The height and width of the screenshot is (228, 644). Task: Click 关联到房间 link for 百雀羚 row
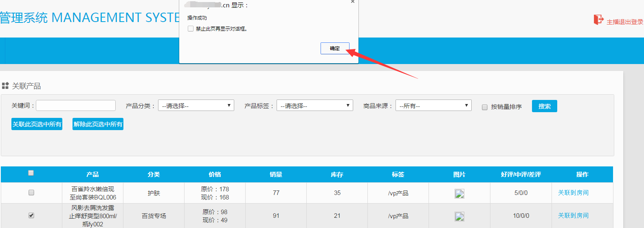(573, 193)
